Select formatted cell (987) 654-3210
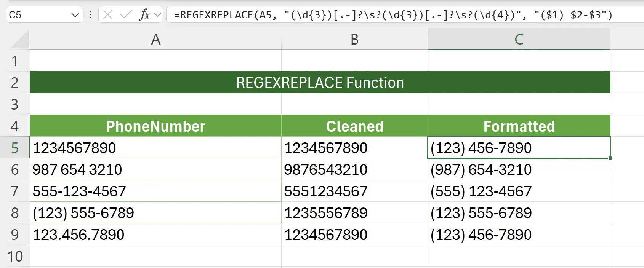Image resolution: width=644 pixels, height=268 pixels. (x=519, y=169)
